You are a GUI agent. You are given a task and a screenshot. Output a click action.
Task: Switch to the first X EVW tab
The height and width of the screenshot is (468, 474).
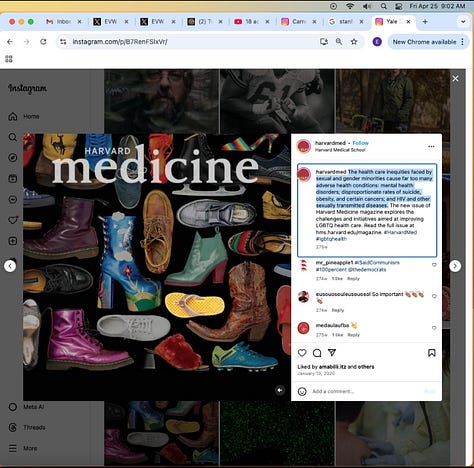point(111,22)
